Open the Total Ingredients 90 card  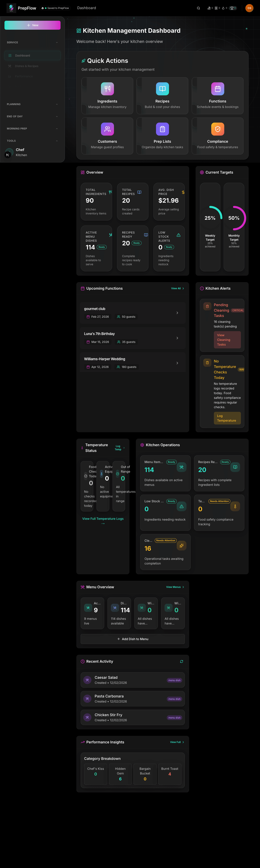point(96,202)
